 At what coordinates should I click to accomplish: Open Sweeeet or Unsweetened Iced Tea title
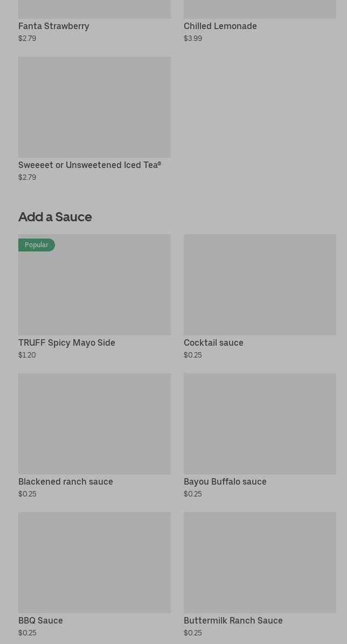(x=89, y=165)
